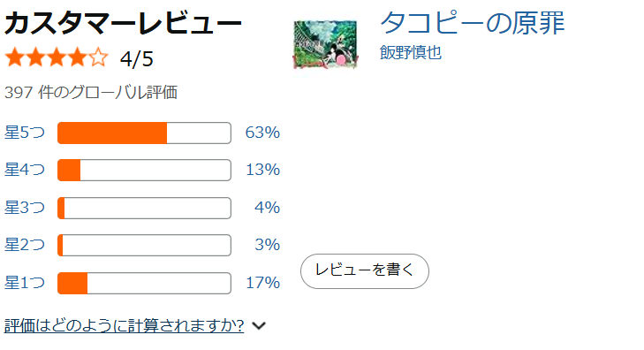Filter reviews by 星3つ label
This screenshot has height=350, width=644.
(x=24, y=208)
